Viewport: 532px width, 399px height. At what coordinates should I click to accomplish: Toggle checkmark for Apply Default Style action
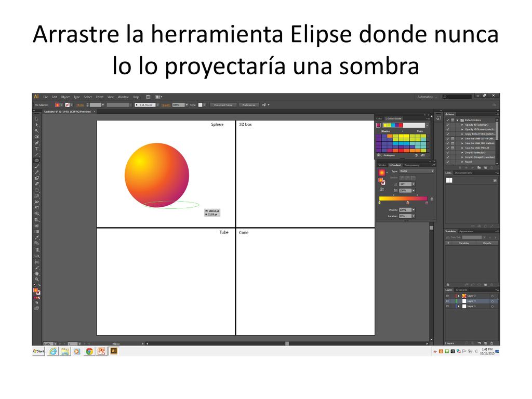point(447,134)
